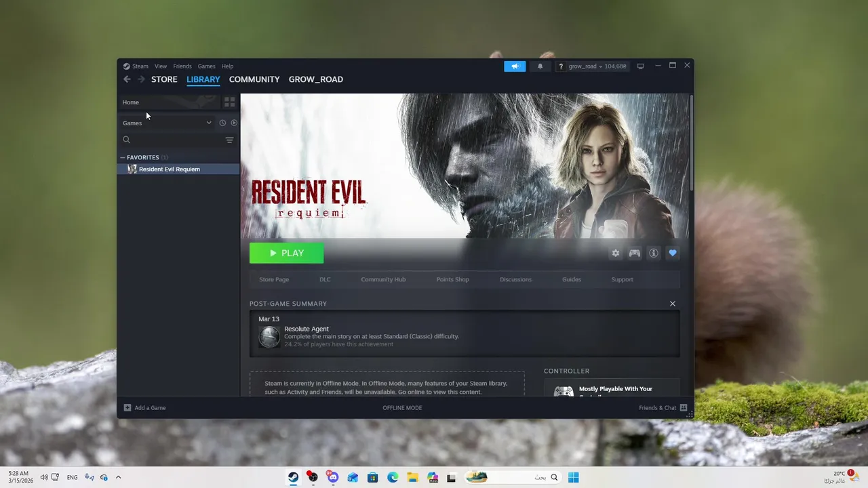Click the library search input field

(176, 140)
